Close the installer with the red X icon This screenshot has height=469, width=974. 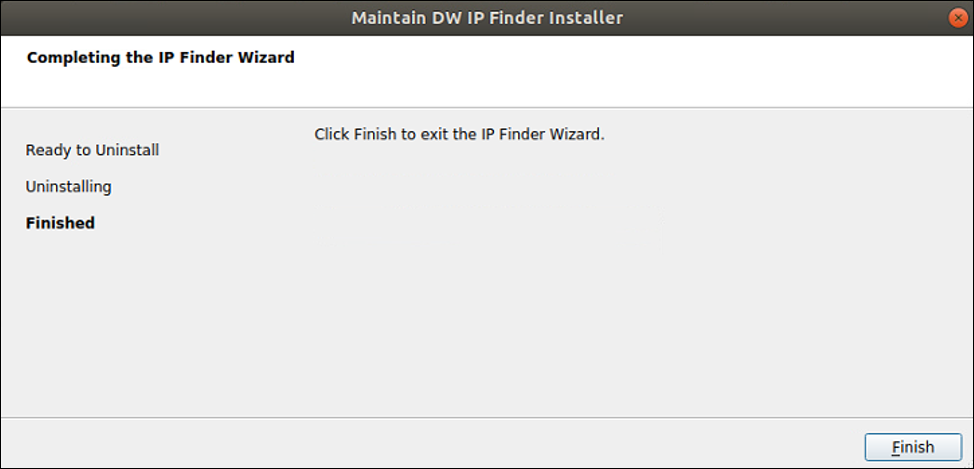[958, 18]
